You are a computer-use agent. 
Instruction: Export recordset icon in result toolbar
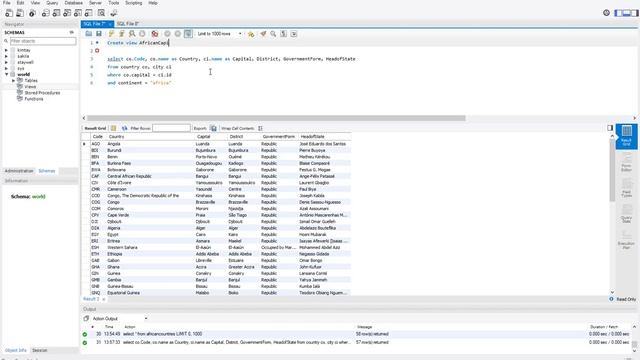tap(213, 128)
